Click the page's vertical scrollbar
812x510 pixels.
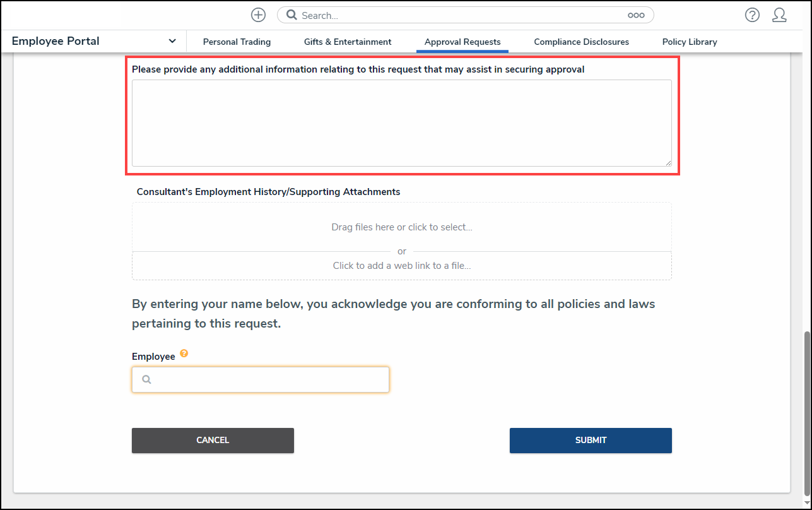[807, 410]
